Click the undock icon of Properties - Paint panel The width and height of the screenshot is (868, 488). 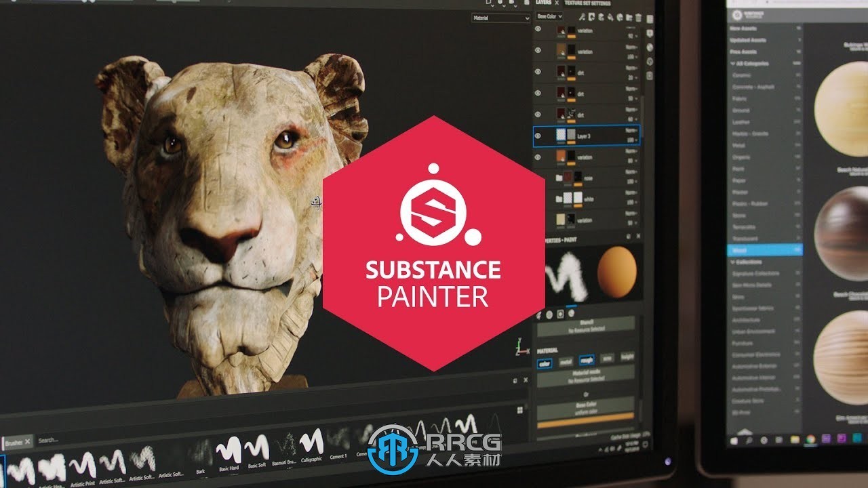[628, 236]
